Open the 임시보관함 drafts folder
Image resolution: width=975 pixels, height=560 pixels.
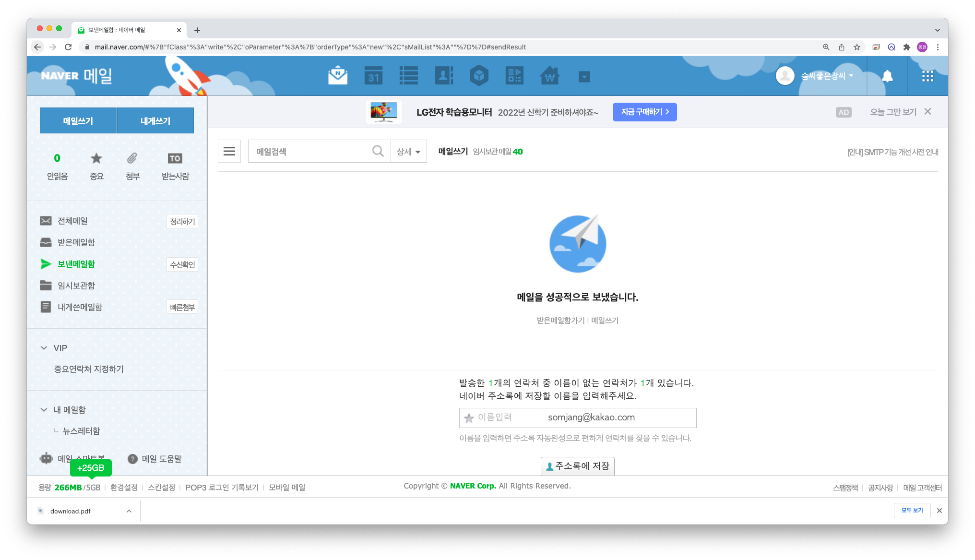(76, 286)
